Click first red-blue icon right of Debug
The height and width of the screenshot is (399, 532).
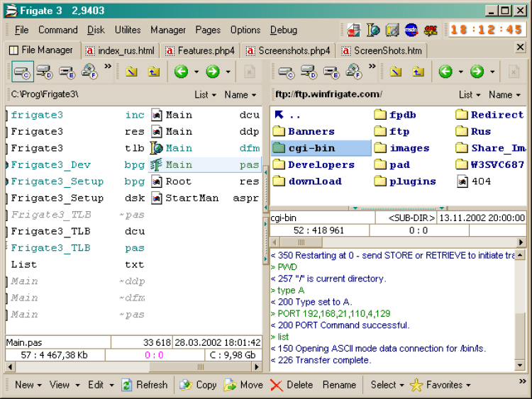pyautogui.click(x=354, y=30)
